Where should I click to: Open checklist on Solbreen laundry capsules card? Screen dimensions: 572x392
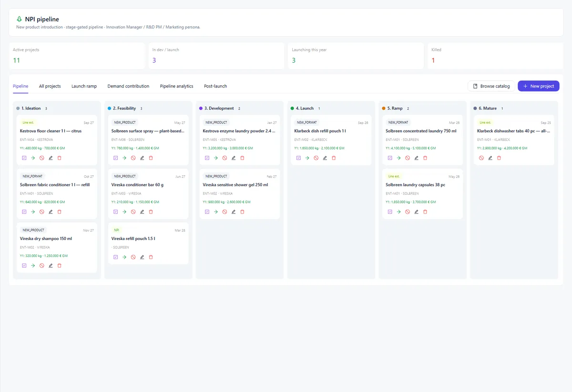coord(390,211)
